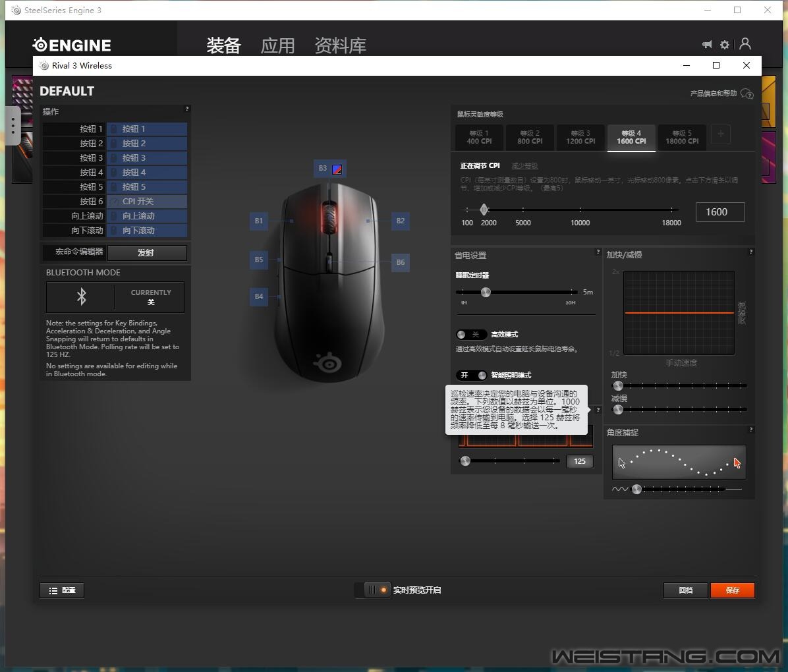
Task: Open the 按钮 6 CPI 开关 binding
Action: coord(147,202)
